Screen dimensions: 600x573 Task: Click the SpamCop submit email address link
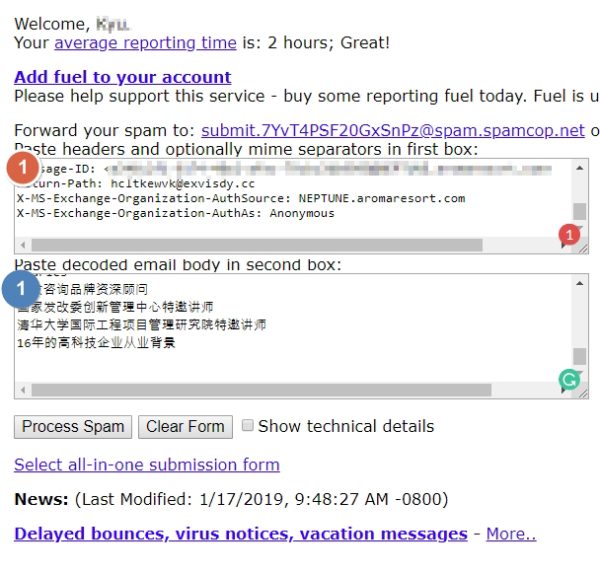pyautogui.click(x=392, y=131)
